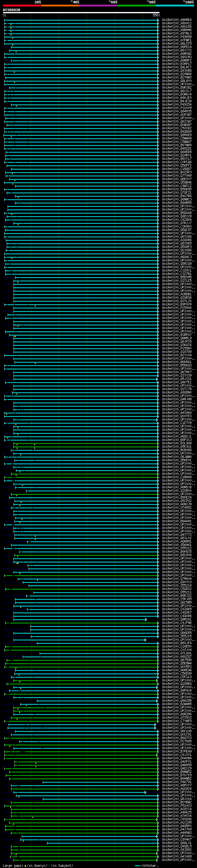Open hit UniRef100_A8HME4
The height and width of the screenshot is (868, 197).
[177, 20]
